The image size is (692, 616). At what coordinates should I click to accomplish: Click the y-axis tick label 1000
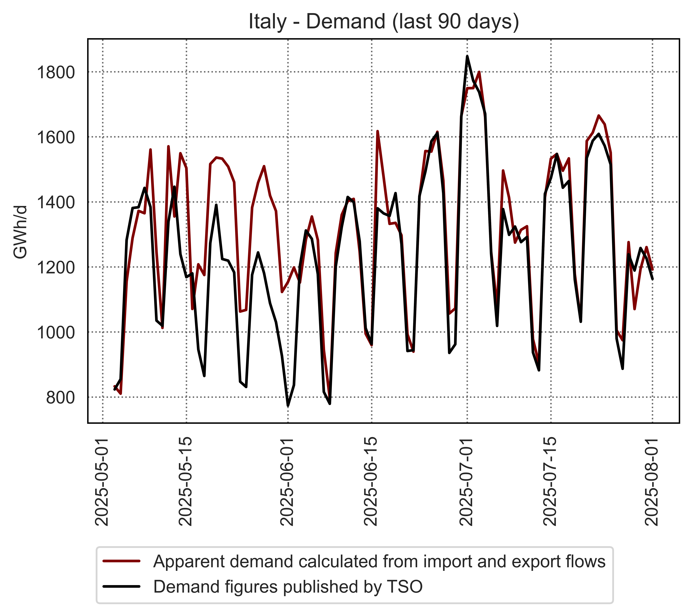point(56,332)
